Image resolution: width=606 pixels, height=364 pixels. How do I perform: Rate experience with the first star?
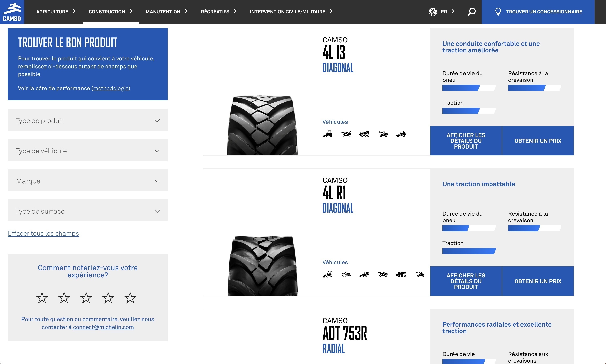[x=42, y=298]
